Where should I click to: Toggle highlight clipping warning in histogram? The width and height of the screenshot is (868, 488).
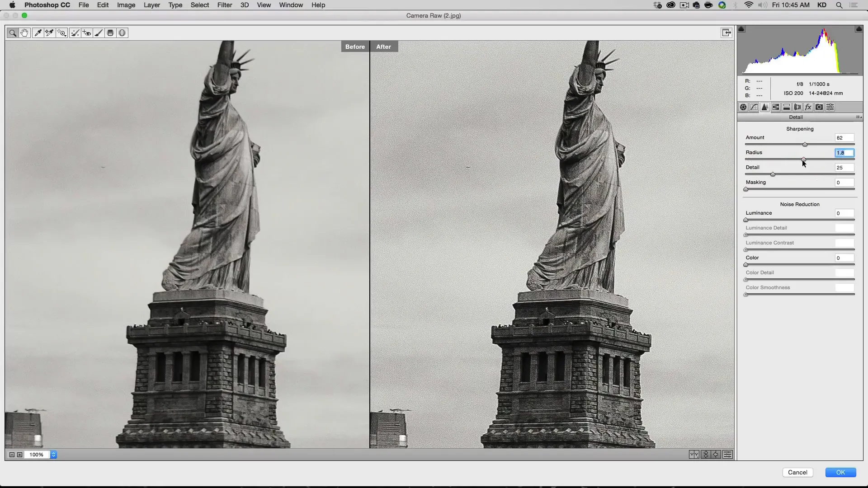(x=859, y=29)
